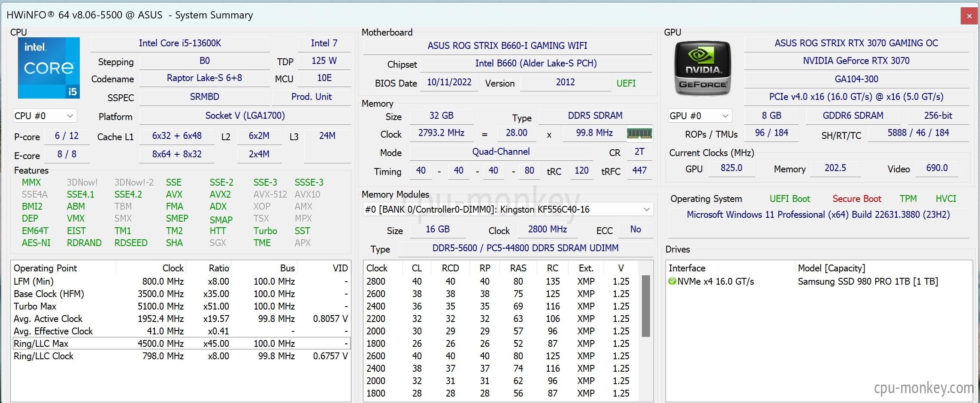Click the Quad-Channel memory mode field
Image resolution: width=980 pixels, height=403 pixels.
click(x=501, y=152)
